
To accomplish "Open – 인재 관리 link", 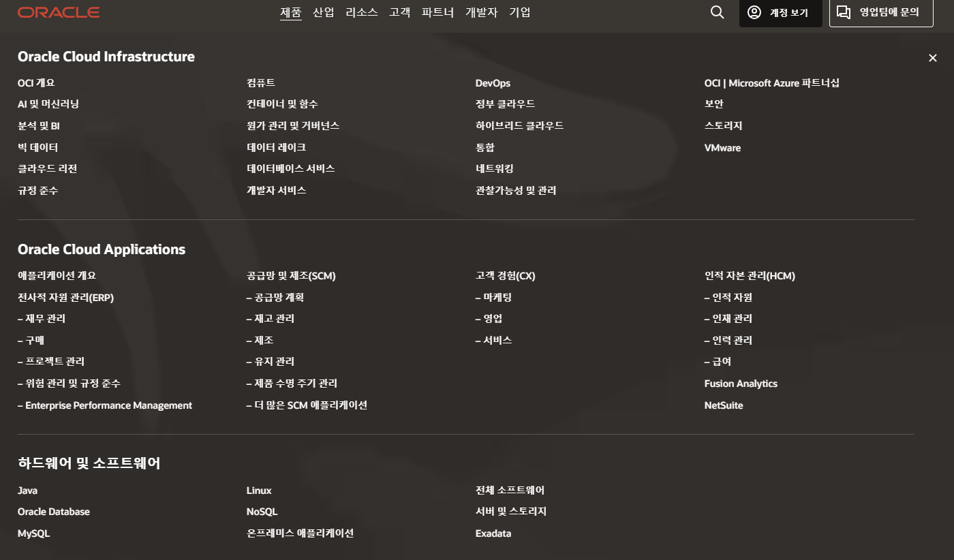I will (728, 319).
